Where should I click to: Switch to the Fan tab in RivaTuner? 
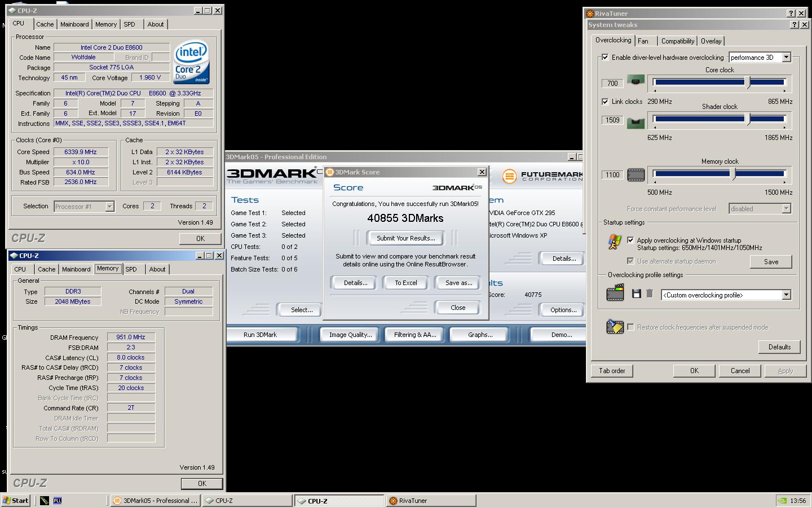pos(643,41)
